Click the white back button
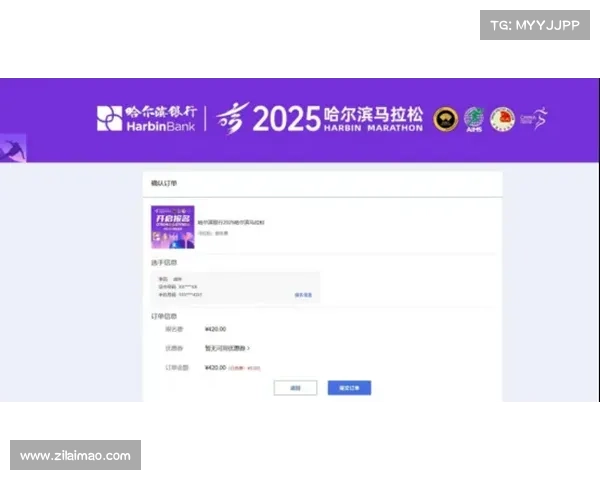 tap(295, 388)
